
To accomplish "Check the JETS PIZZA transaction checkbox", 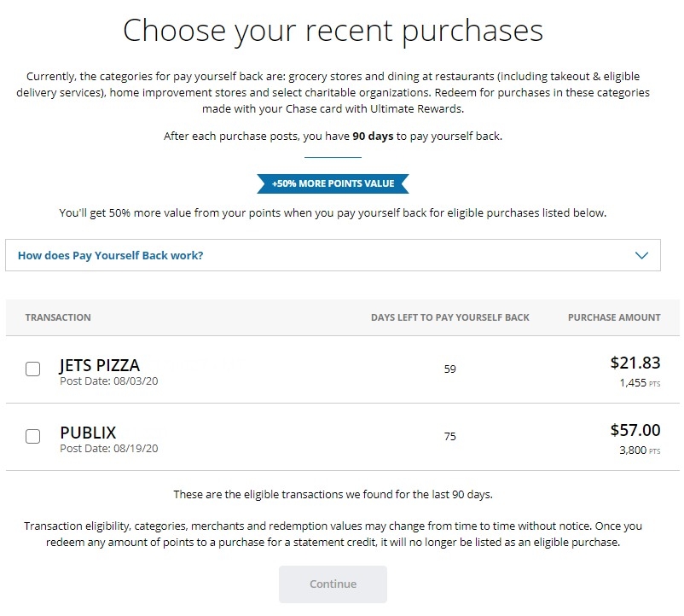I will click(x=33, y=369).
